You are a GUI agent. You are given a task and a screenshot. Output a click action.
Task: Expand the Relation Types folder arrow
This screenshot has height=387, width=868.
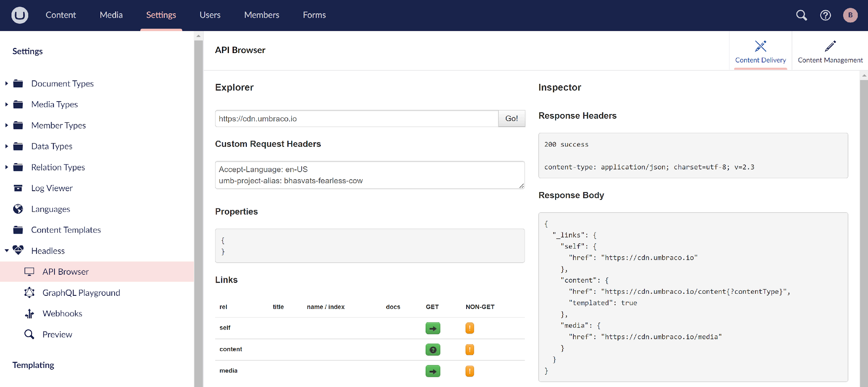tap(6, 167)
